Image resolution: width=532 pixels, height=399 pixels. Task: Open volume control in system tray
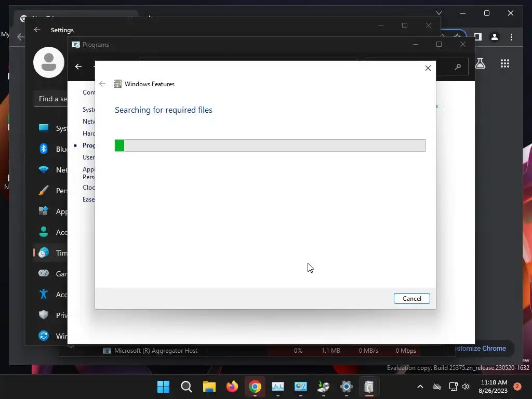(x=465, y=387)
